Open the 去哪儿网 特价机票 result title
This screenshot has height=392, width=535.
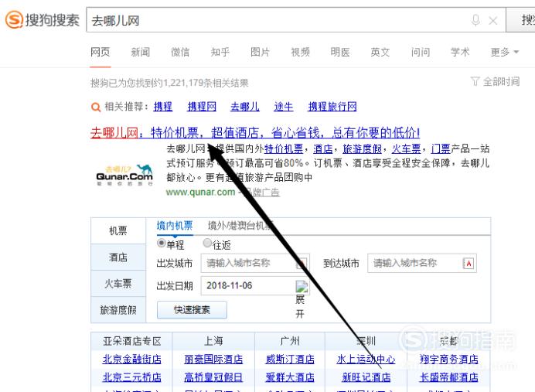255,133
